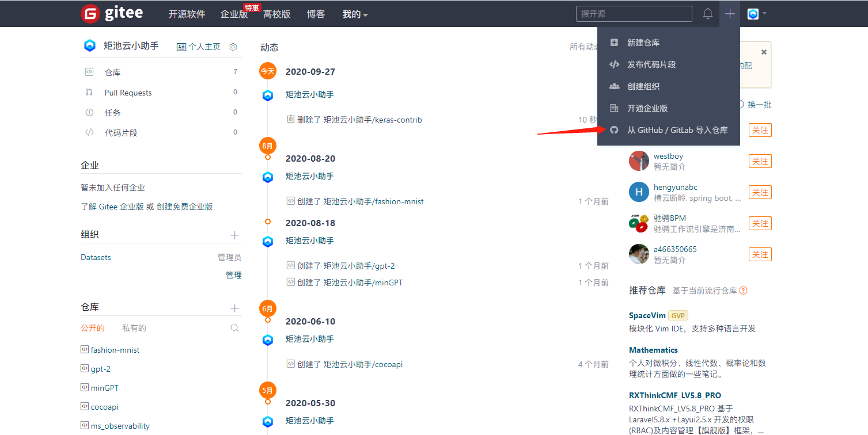Open 个人主页 profile link
Image resolution: width=868 pixels, height=435 pixels.
199,47
